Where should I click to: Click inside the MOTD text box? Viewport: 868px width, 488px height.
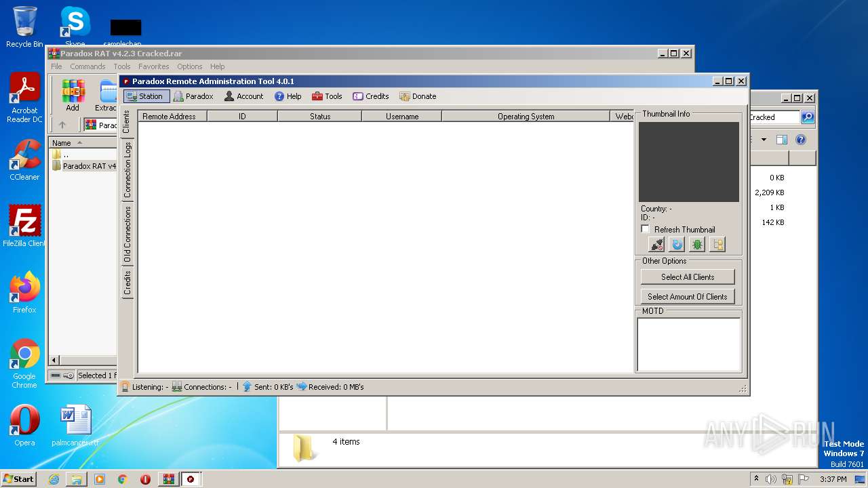point(689,344)
